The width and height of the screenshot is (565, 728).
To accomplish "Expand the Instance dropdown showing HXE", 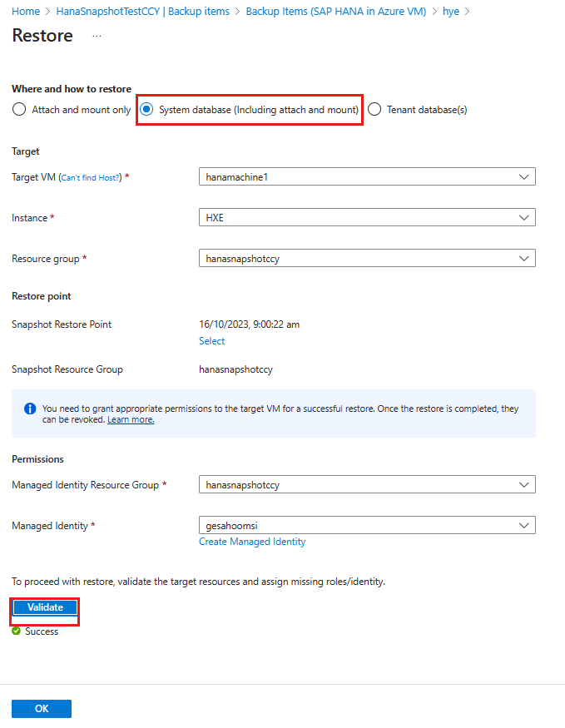I will click(x=366, y=217).
